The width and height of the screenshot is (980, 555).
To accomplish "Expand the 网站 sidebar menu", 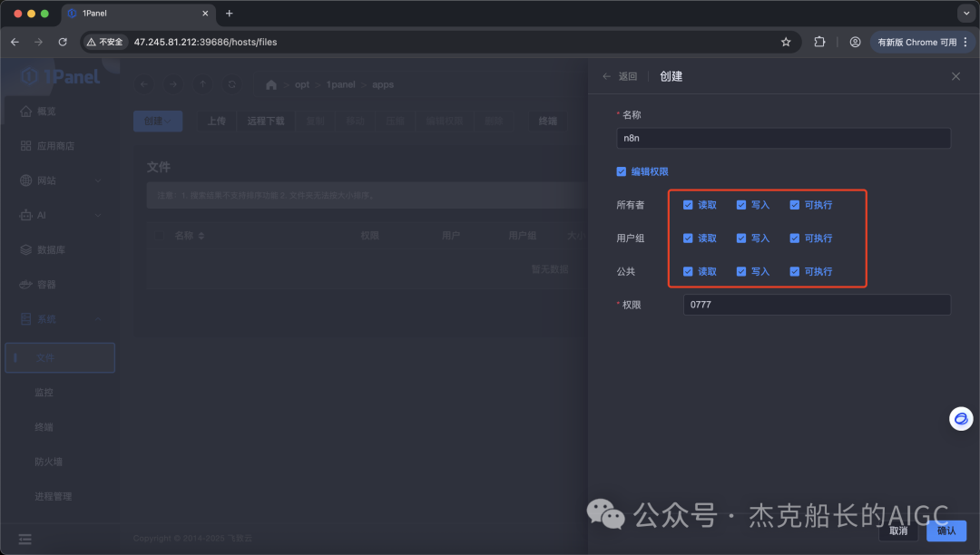I will [x=59, y=180].
